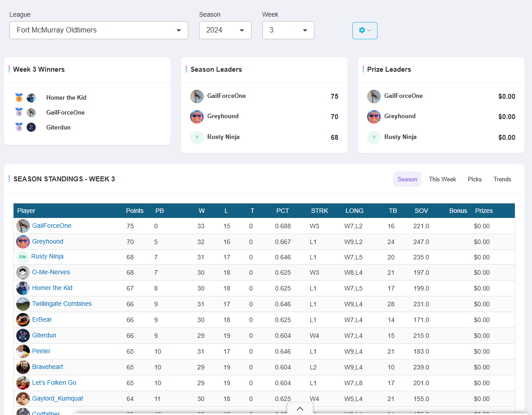The image size is (532, 415).
Task: Switch to the Picks tab
Action: point(475,179)
